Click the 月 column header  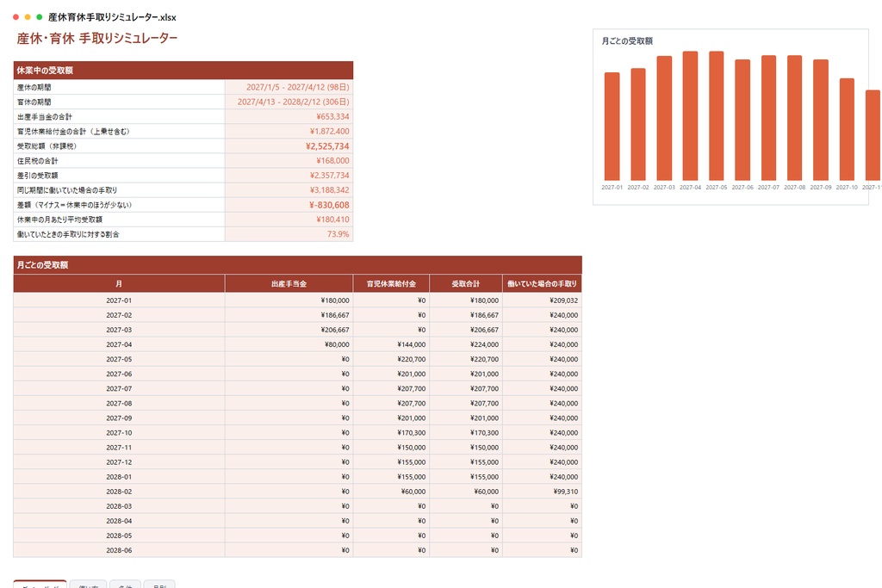(119, 284)
